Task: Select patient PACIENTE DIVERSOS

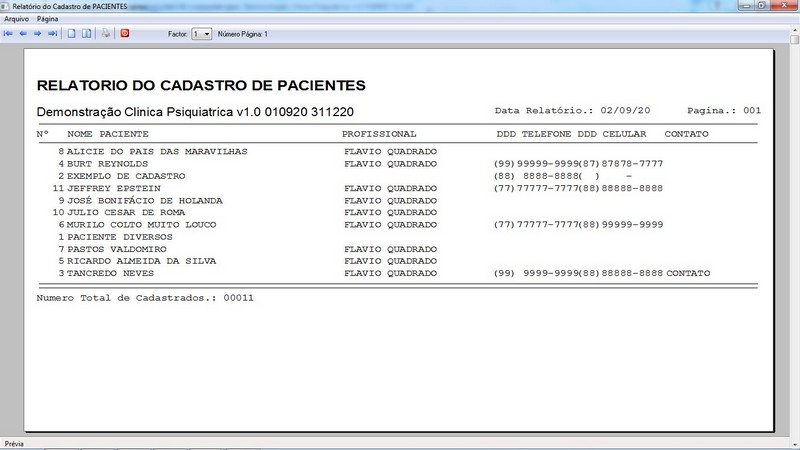Action: (x=120, y=237)
